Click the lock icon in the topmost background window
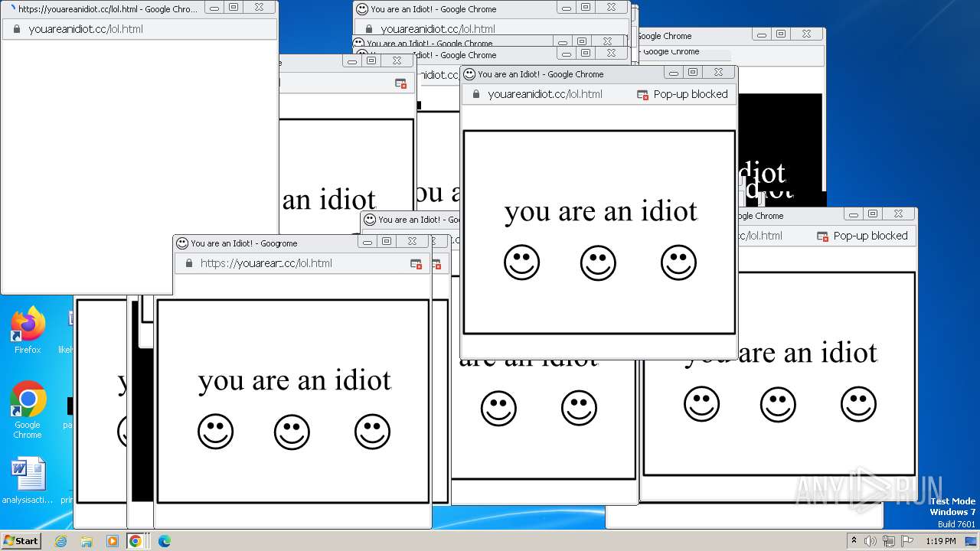Screen dimensions: 980x551 [x=368, y=29]
